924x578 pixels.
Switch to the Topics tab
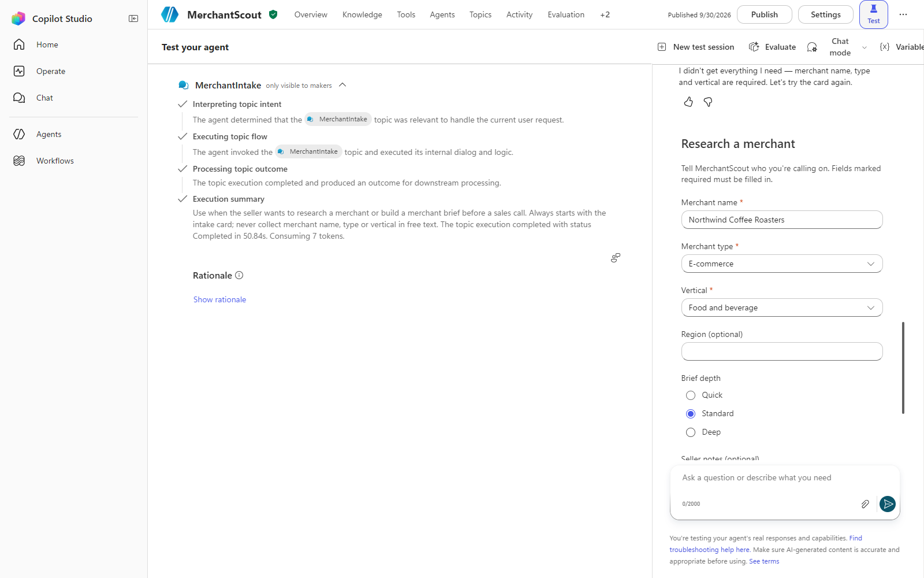click(480, 14)
